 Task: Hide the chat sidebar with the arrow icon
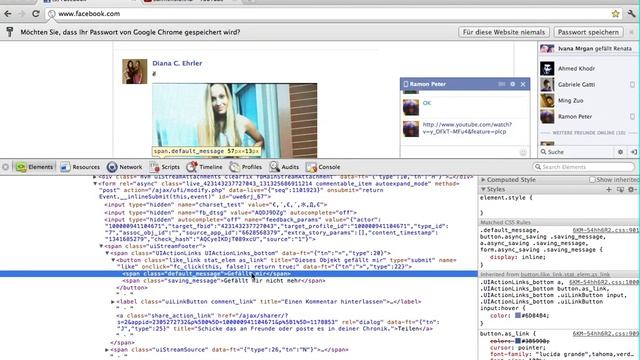(x=633, y=152)
